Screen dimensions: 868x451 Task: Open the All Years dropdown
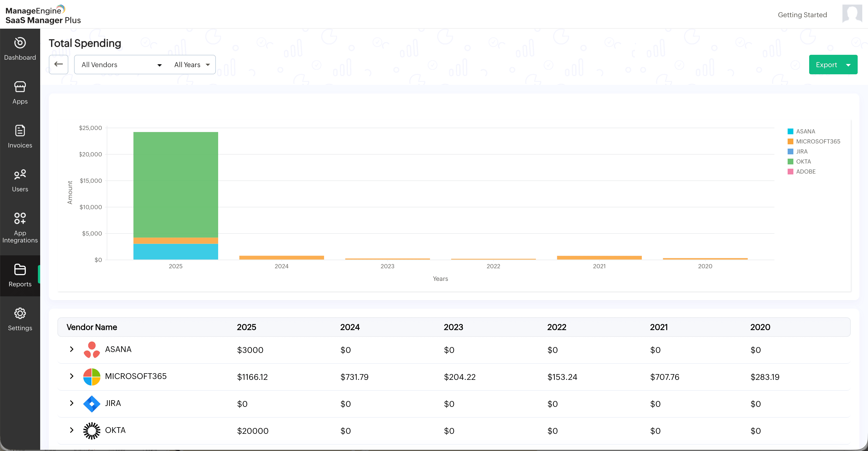[191, 64]
